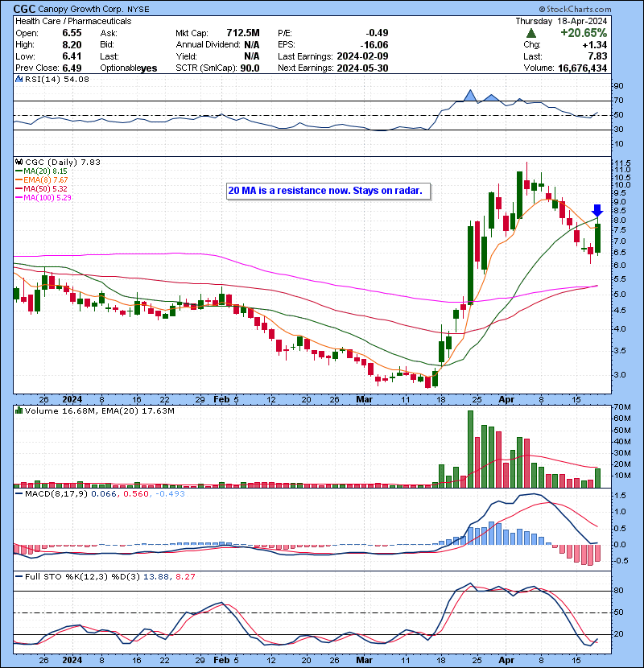Click the Next Earnings date 2024-05-30
The width and height of the screenshot is (644, 668).
pos(363,68)
